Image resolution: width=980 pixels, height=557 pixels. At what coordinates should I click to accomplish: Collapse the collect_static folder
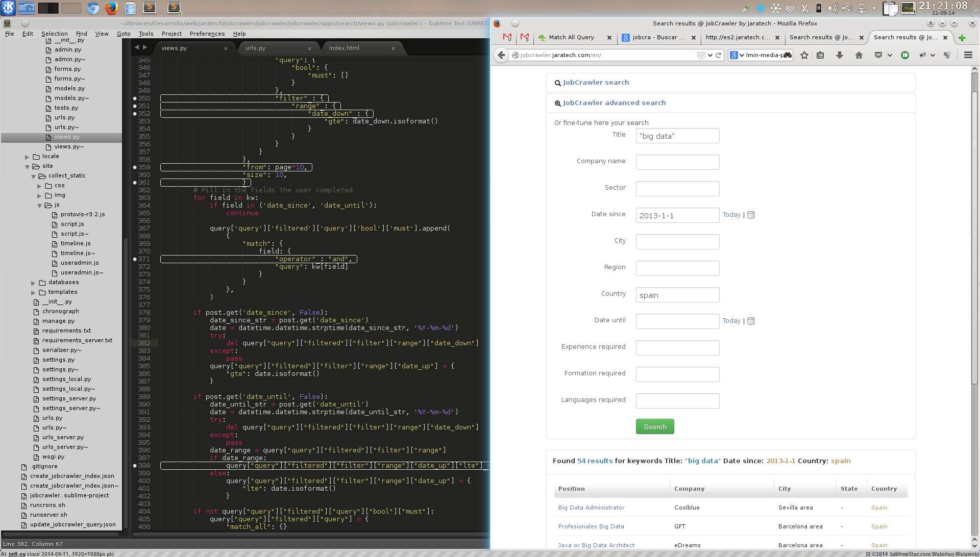(x=33, y=176)
